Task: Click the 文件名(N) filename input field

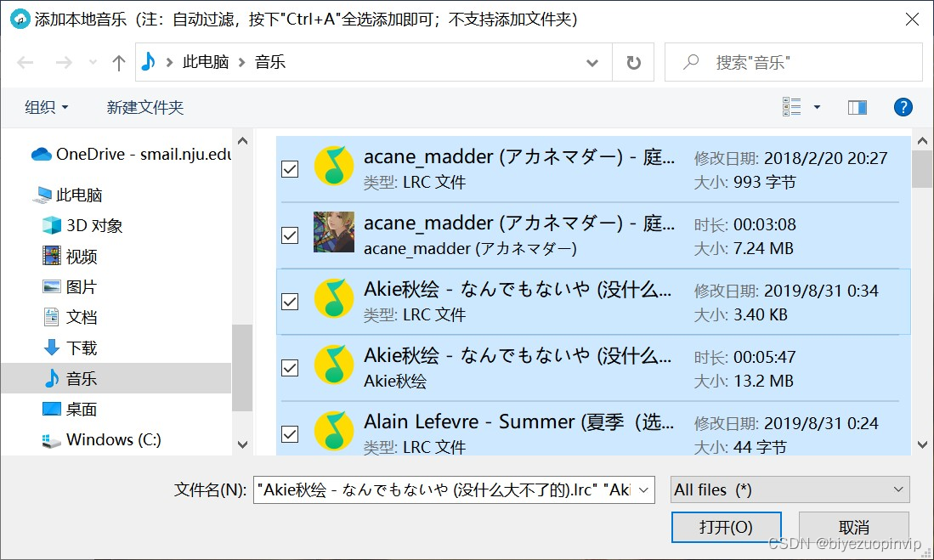Action: pos(454,489)
